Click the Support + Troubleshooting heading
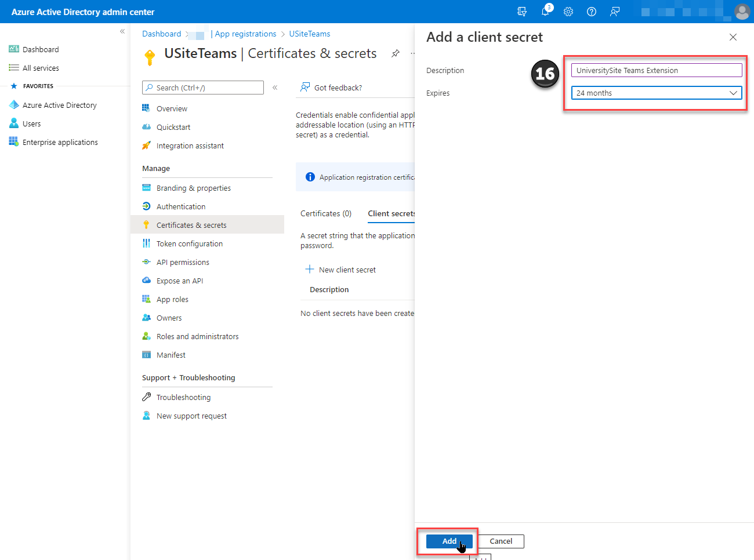The image size is (754, 560). coord(188,377)
